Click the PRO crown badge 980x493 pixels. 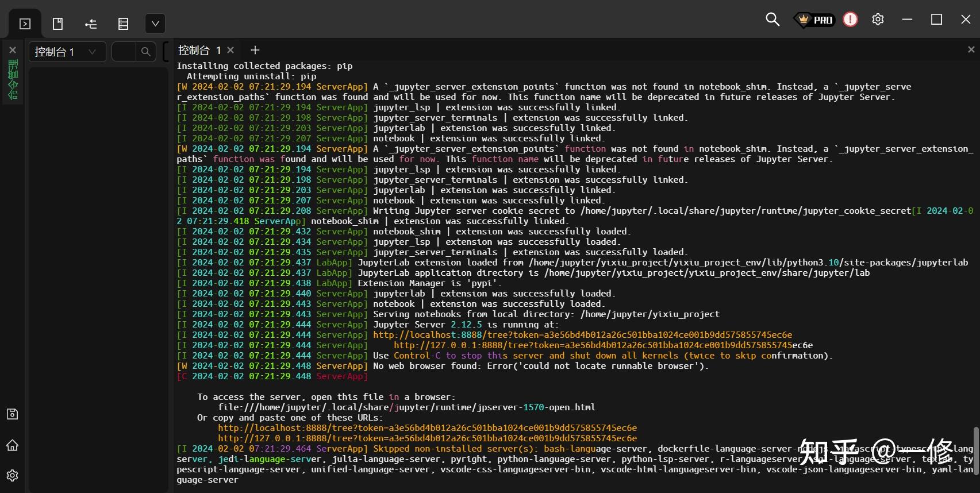[814, 20]
